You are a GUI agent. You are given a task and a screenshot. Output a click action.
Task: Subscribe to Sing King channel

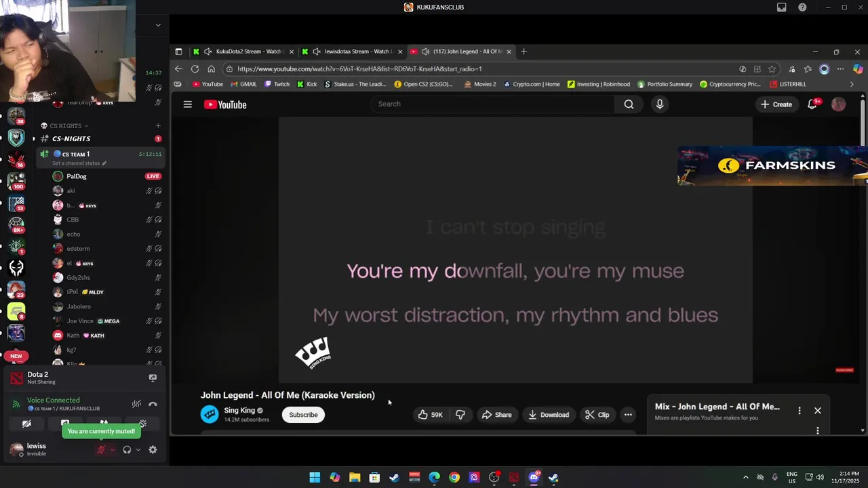[x=303, y=415]
